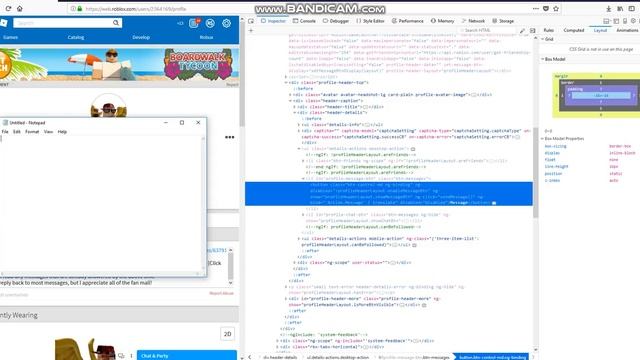Expand the header-title div node

[294, 107]
